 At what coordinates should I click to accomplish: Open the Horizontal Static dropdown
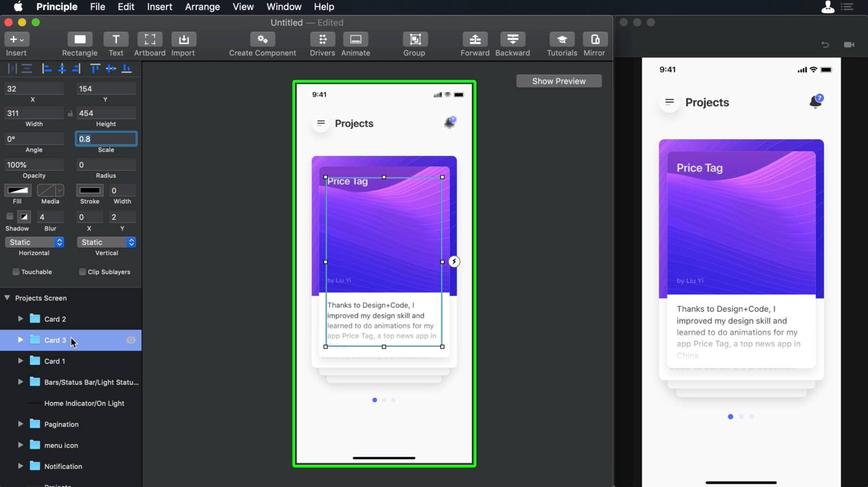tap(35, 242)
